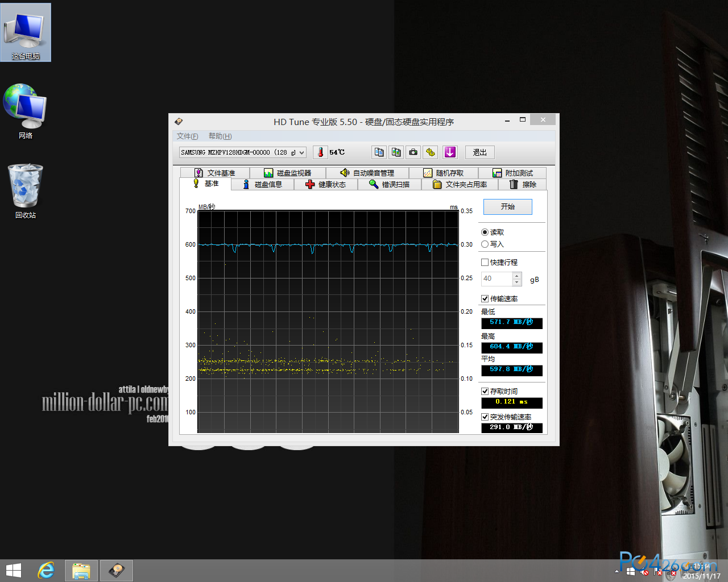Click the access time 0.121 ms value
Viewport: 728px width, 582px height.
click(x=512, y=402)
